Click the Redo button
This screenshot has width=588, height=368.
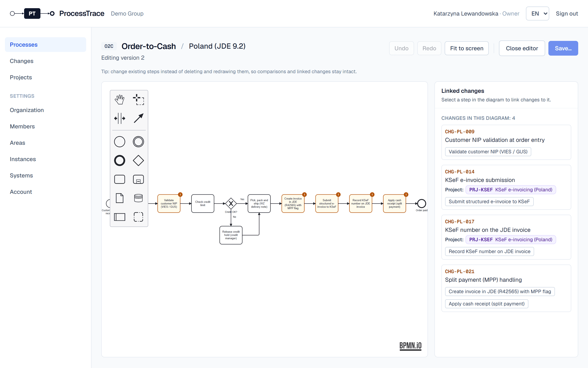click(429, 48)
